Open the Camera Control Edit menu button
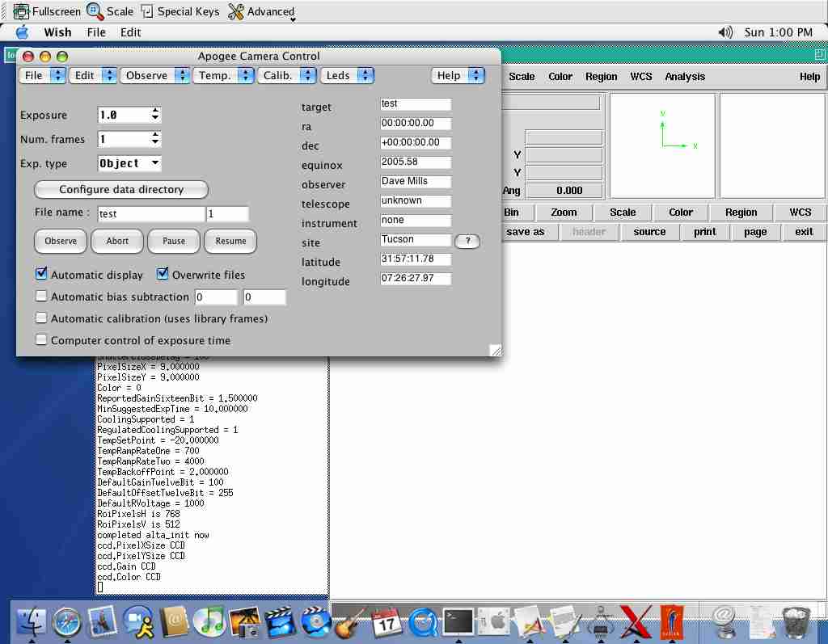 tap(93, 75)
